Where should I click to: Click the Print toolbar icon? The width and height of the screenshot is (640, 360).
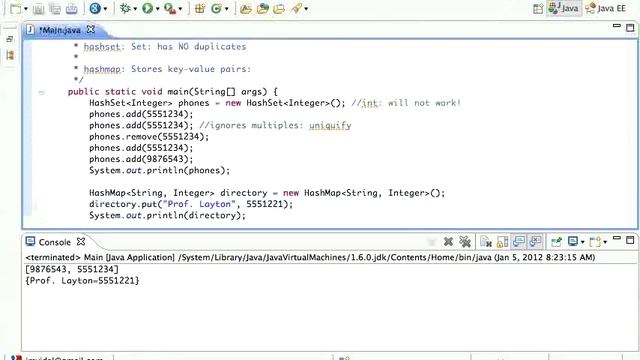point(71,9)
